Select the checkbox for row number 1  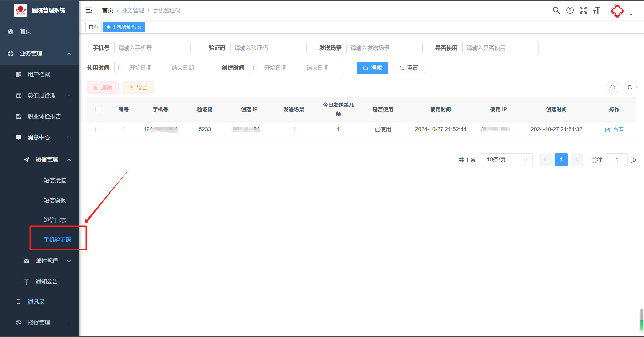tap(98, 129)
